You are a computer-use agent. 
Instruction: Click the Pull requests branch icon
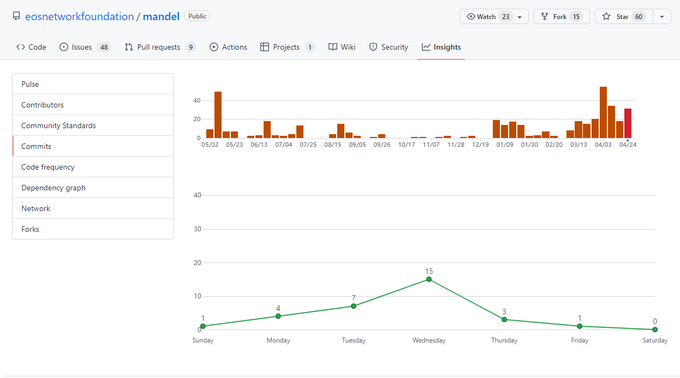[x=128, y=47]
